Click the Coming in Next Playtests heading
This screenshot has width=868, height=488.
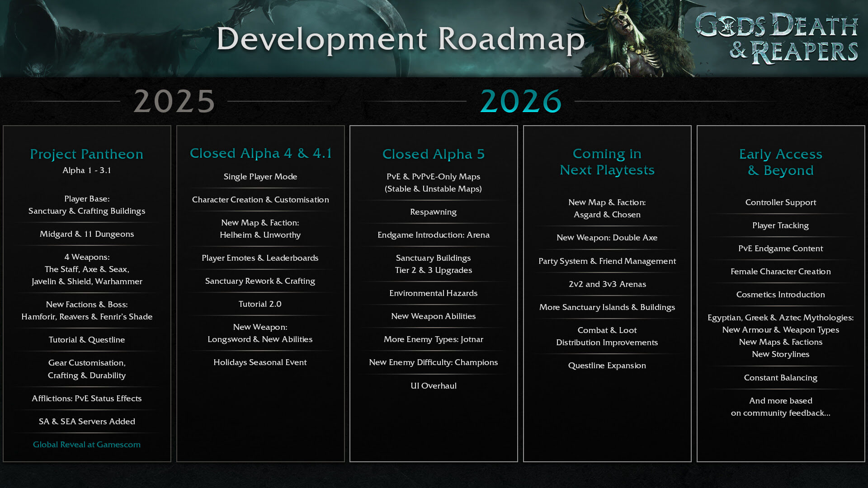pos(607,162)
